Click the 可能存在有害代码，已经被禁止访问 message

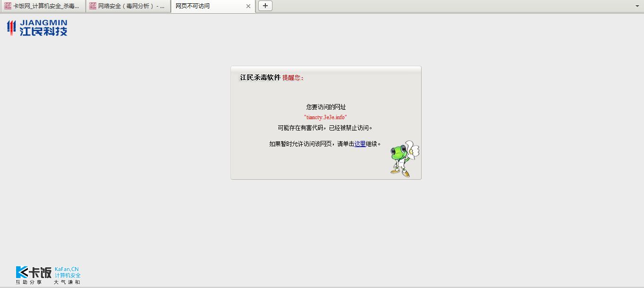coord(326,128)
